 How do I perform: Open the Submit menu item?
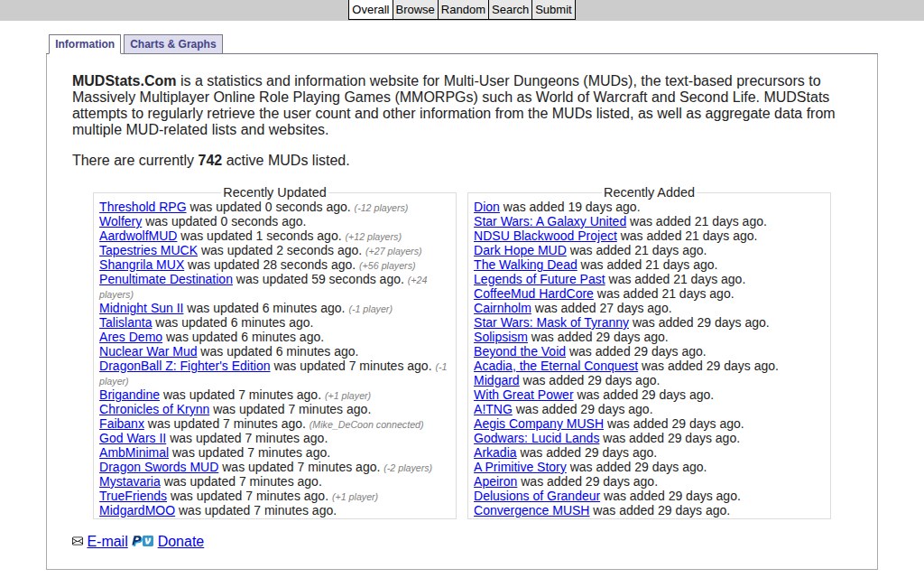coord(553,10)
